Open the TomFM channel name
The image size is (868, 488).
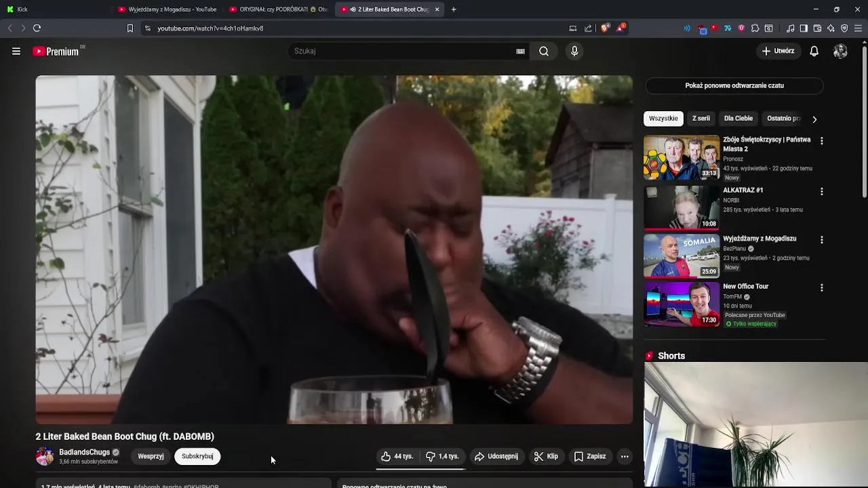(732, 297)
